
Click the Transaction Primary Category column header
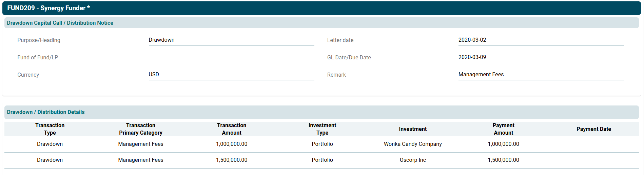pos(141,129)
